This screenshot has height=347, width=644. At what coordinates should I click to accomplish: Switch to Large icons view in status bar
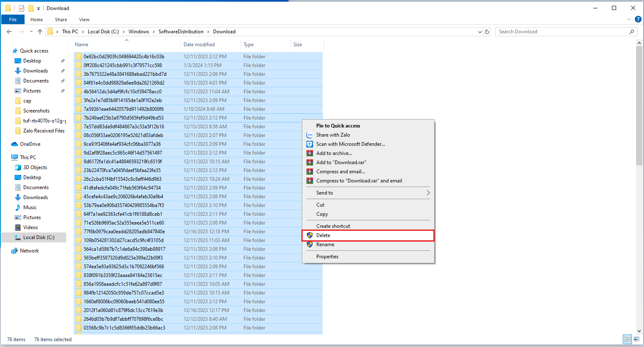(637, 340)
